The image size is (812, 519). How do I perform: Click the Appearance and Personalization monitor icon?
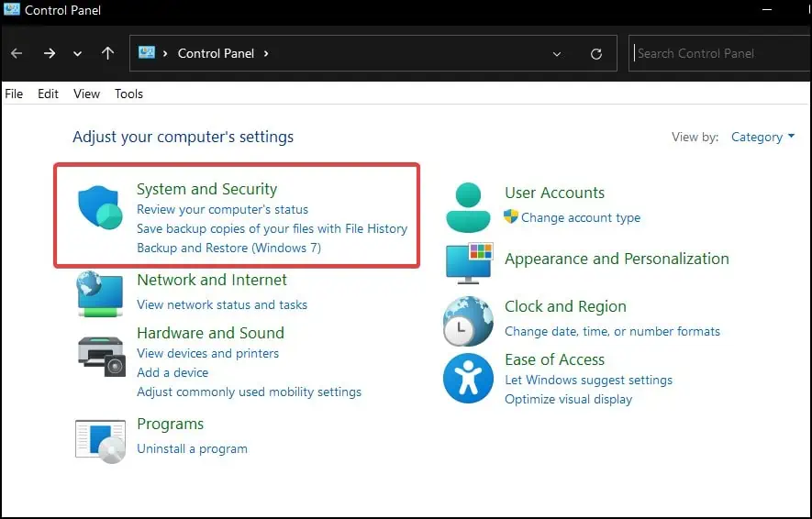pyautogui.click(x=468, y=261)
